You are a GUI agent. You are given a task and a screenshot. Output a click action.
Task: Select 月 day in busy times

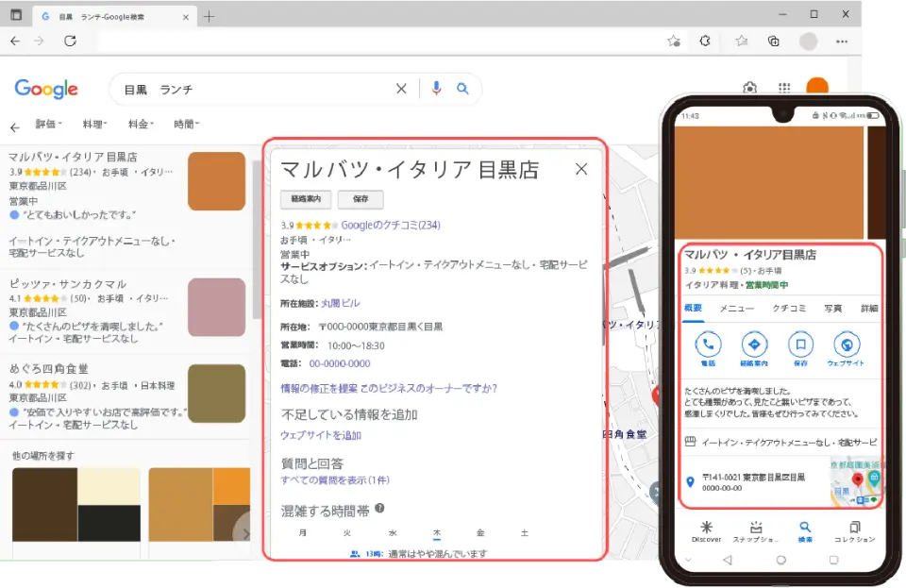click(x=302, y=533)
